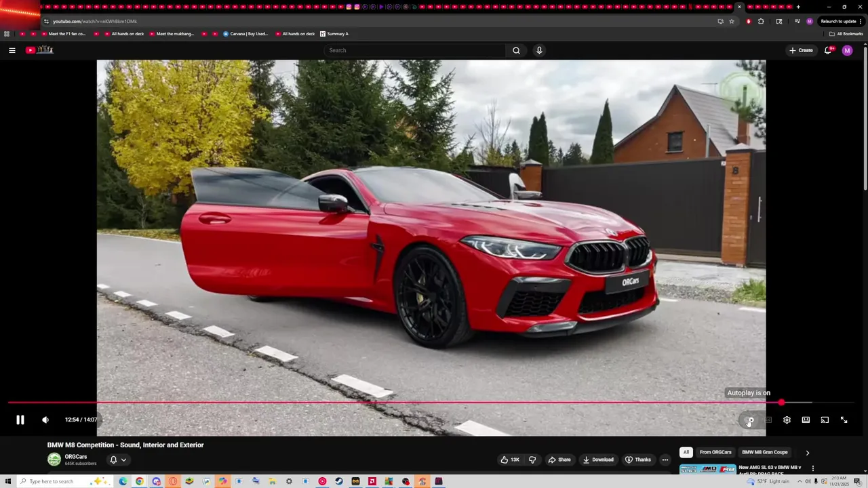Open the YouTube account avatar menu
The height and width of the screenshot is (488, 868).
pyautogui.click(x=847, y=50)
